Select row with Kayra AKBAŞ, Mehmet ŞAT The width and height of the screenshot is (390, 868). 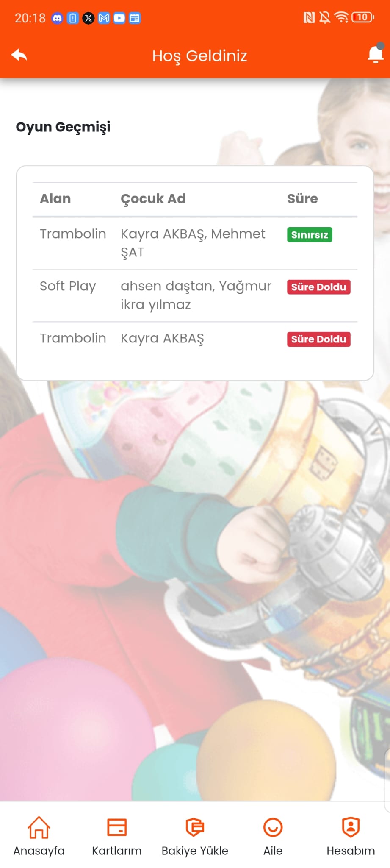(x=195, y=243)
